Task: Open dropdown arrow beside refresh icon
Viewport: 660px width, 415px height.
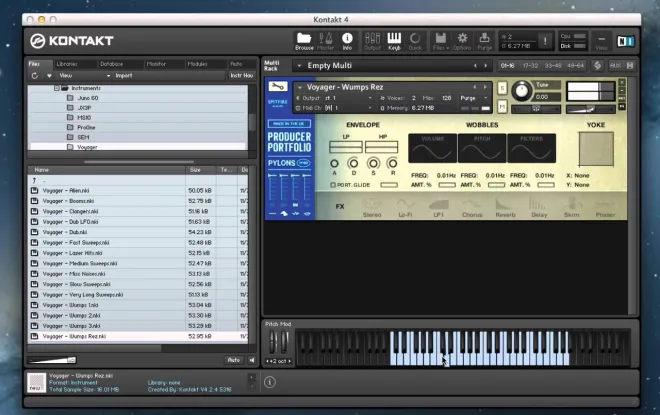Action: pos(49,76)
